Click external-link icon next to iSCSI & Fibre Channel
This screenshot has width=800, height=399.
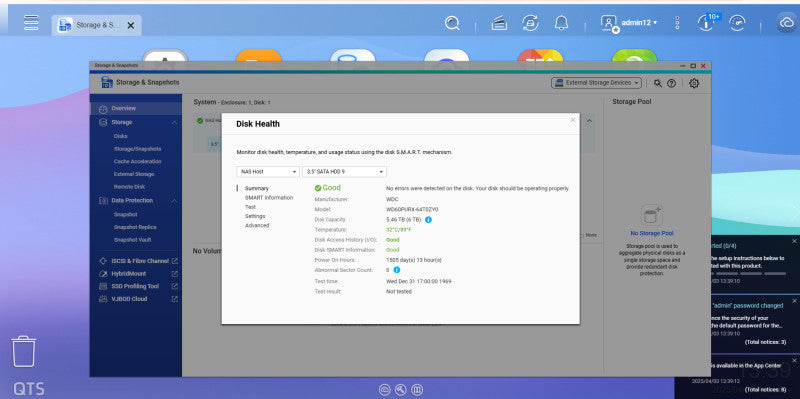(x=174, y=261)
